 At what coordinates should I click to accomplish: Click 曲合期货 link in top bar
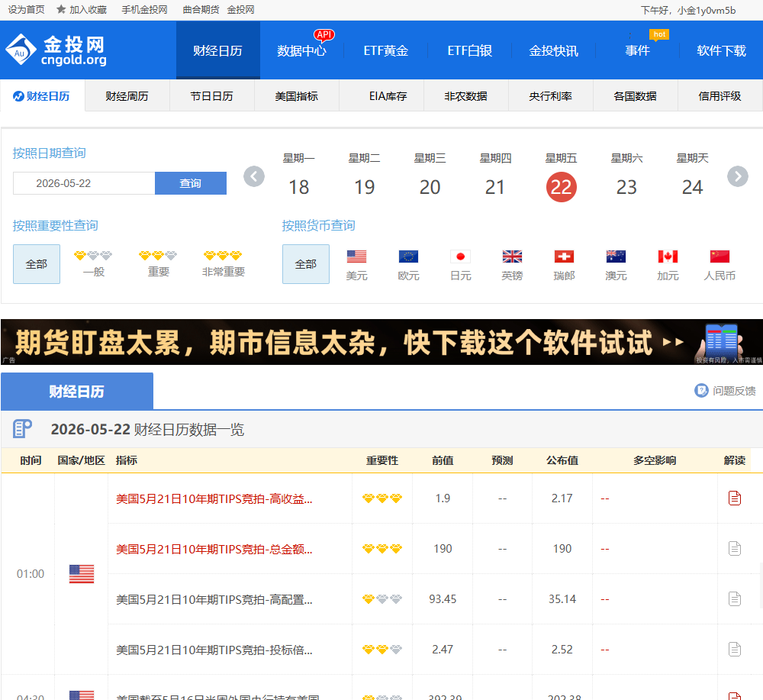coord(201,10)
